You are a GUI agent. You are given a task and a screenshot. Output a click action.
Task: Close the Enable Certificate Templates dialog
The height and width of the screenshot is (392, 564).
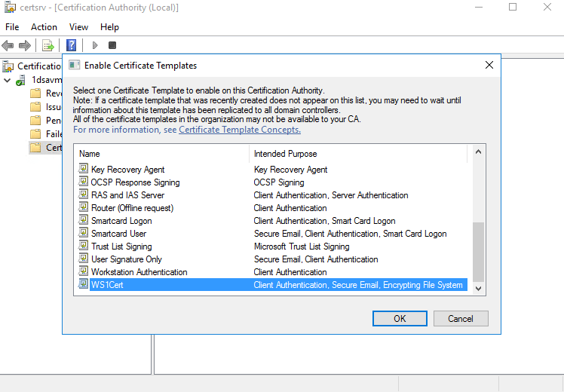489,66
